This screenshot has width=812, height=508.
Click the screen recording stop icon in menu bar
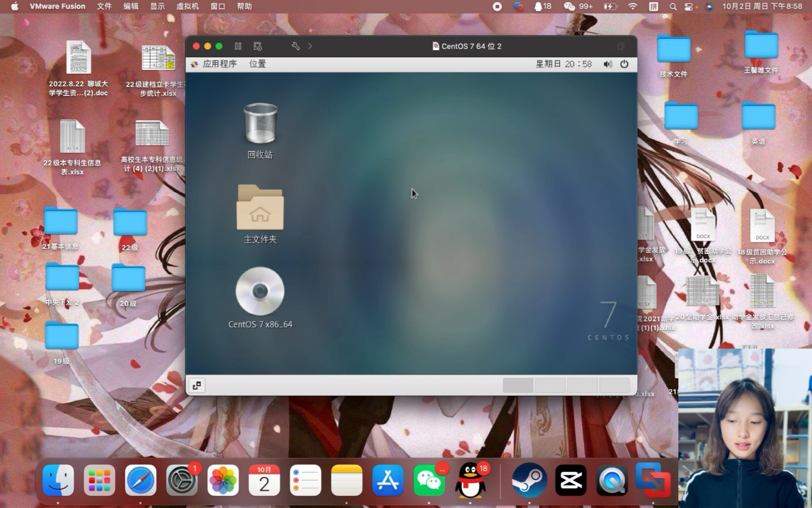pyautogui.click(x=497, y=6)
